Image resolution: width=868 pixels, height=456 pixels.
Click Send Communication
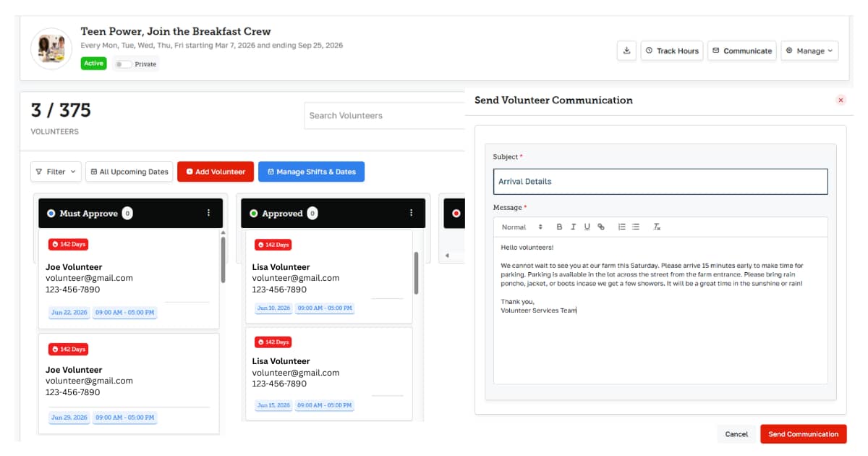(803, 434)
